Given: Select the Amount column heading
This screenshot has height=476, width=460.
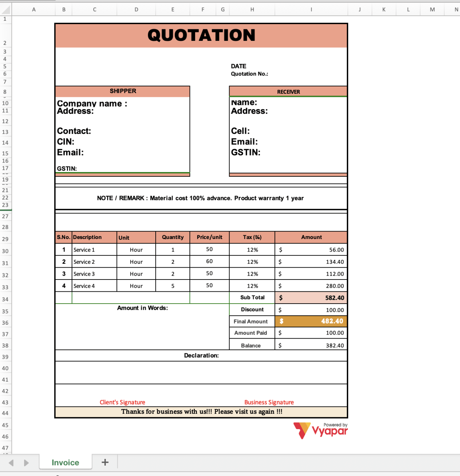Looking at the screenshot, I should coord(311,237).
